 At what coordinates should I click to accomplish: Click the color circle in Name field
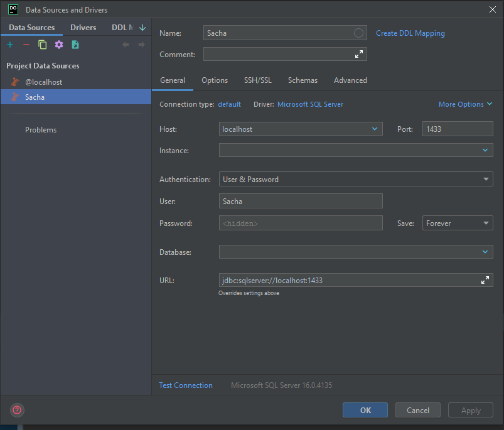[x=359, y=33]
